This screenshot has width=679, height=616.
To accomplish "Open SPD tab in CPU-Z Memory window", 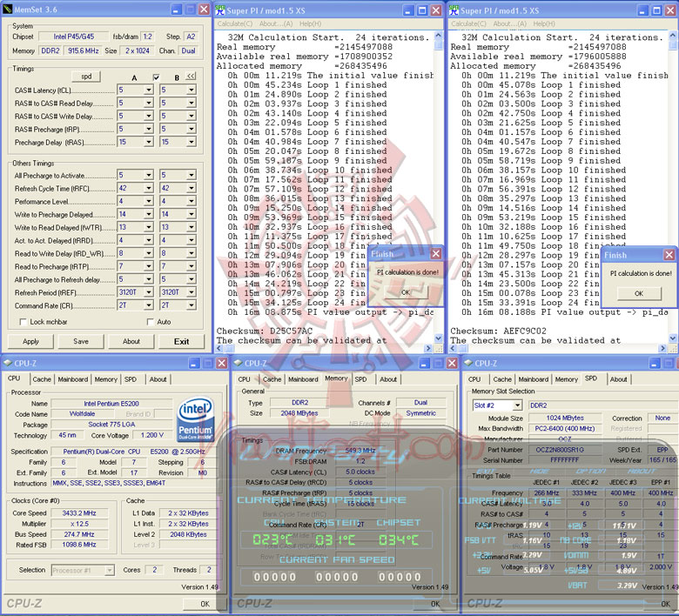I will tap(360, 379).
